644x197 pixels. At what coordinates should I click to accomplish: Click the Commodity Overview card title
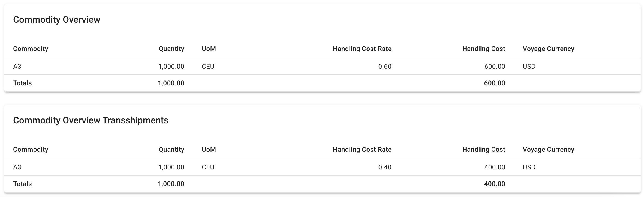pyautogui.click(x=56, y=20)
